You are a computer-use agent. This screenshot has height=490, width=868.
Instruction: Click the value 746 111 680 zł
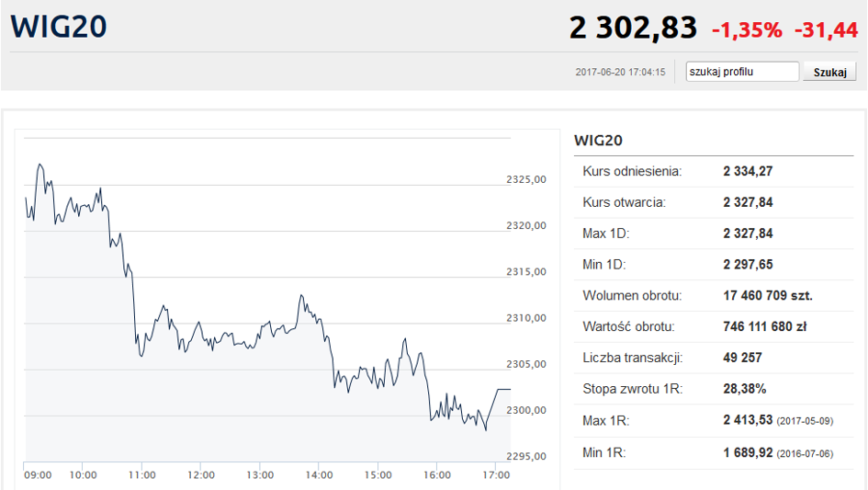(764, 326)
